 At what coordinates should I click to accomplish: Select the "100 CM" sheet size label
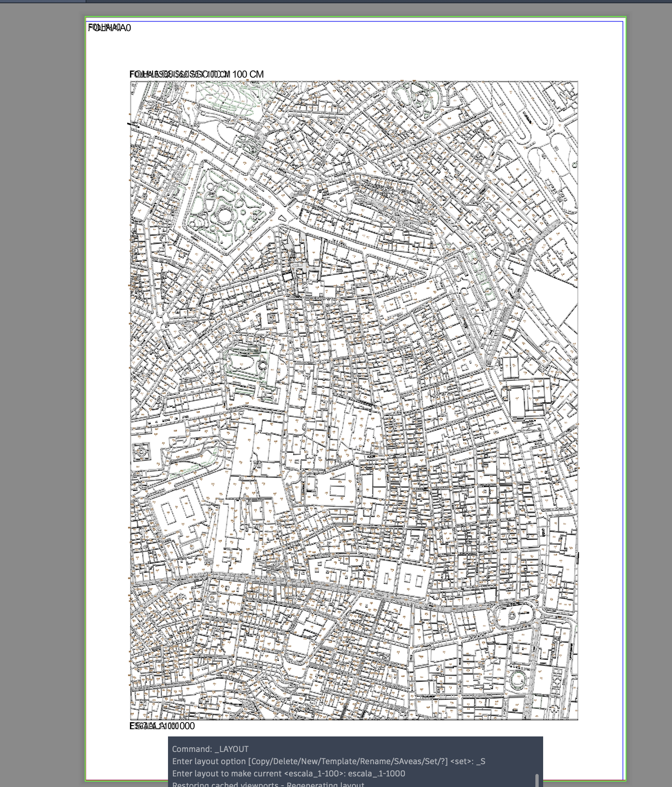coord(248,74)
